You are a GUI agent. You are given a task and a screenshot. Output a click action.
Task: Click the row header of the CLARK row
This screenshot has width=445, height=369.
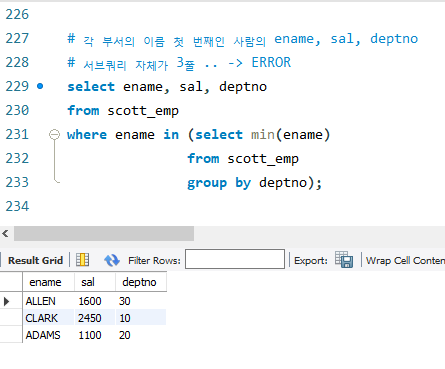tap(11, 318)
